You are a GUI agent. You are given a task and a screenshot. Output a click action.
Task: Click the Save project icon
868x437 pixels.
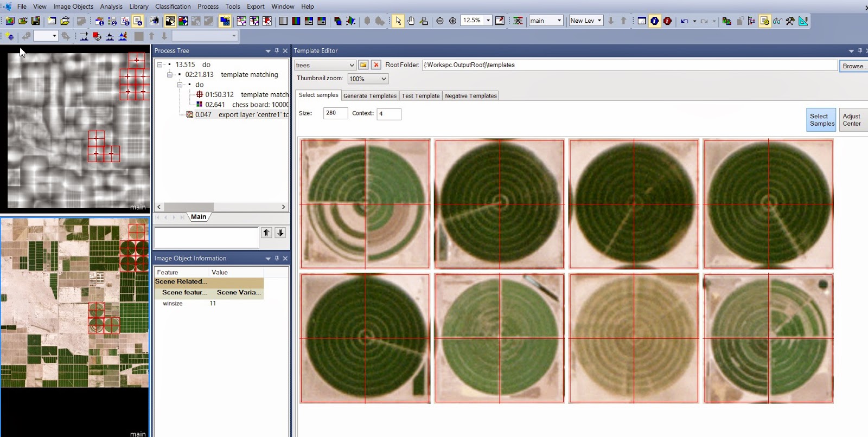pos(36,21)
